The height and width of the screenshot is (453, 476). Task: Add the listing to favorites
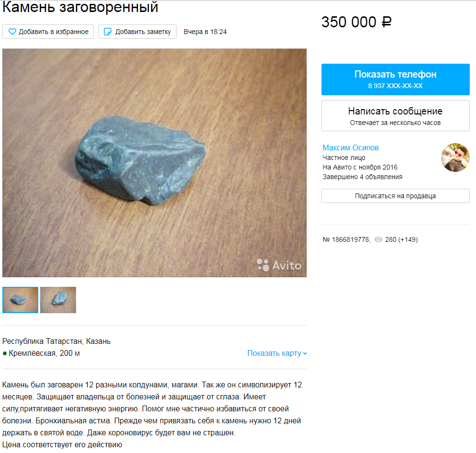point(48,32)
